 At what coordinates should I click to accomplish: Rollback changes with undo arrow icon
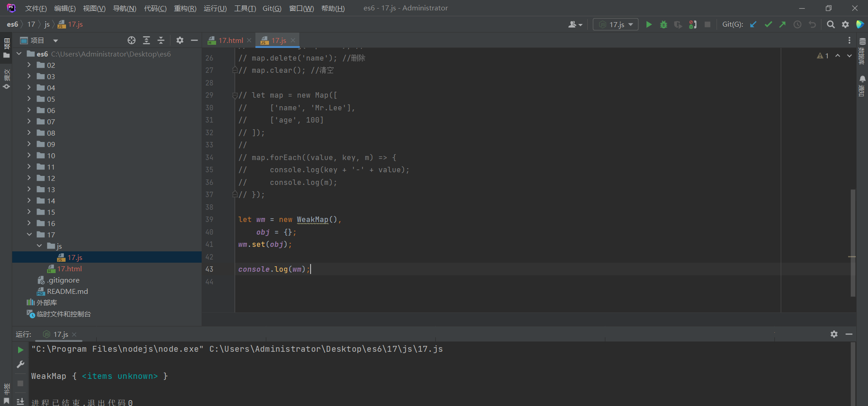(x=812, y=24)
